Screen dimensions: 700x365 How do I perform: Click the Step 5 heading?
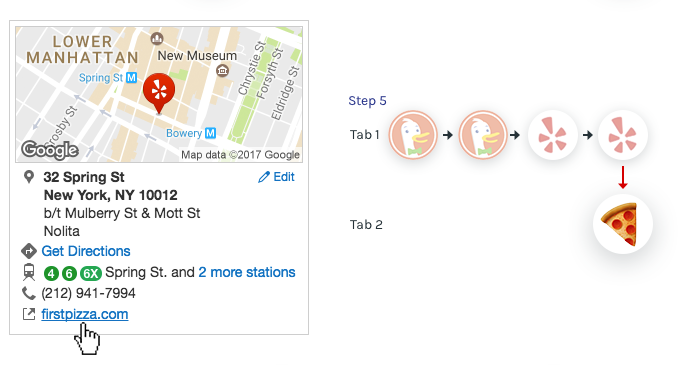[367, 101]
